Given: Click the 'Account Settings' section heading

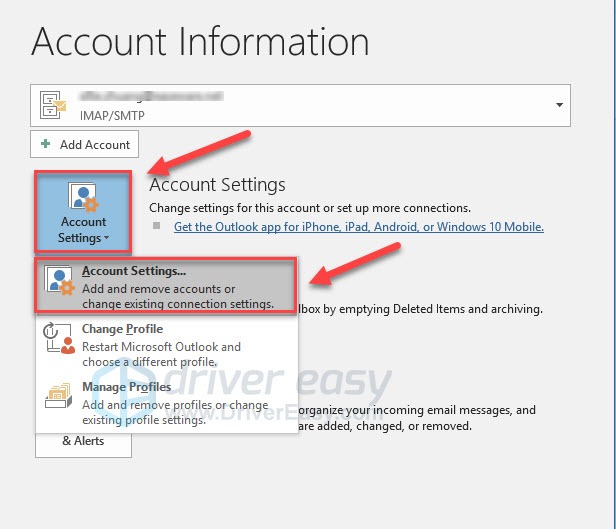Looking at the screenshot, I should coord(217,185).
